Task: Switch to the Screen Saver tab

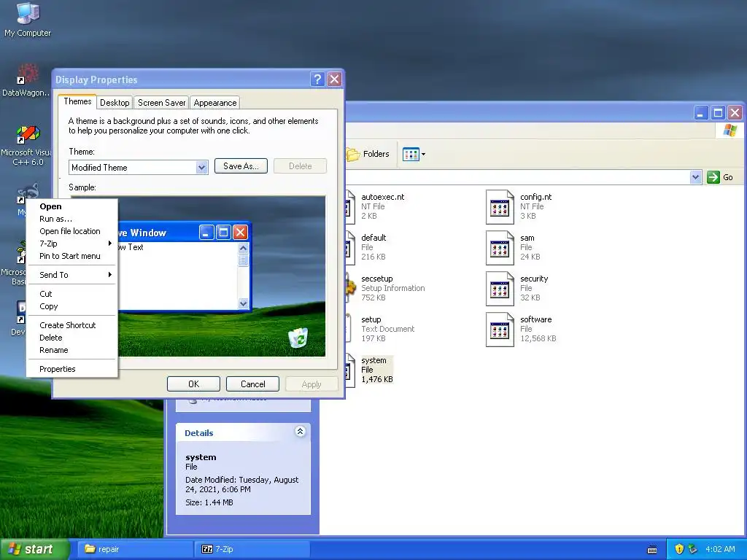Action: click(161, 102)
